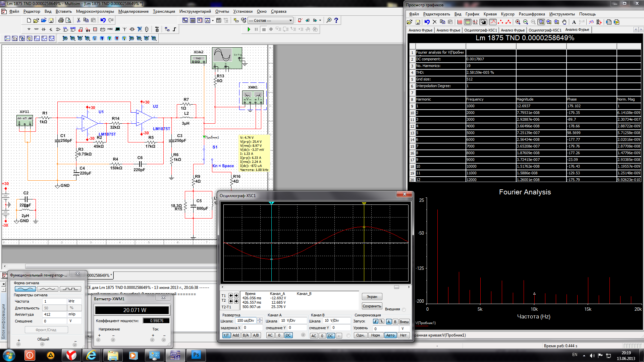Viewport: 644px width, 362px height.
Task: Move cursor T1 left with arrow
Action: (231, 296)
